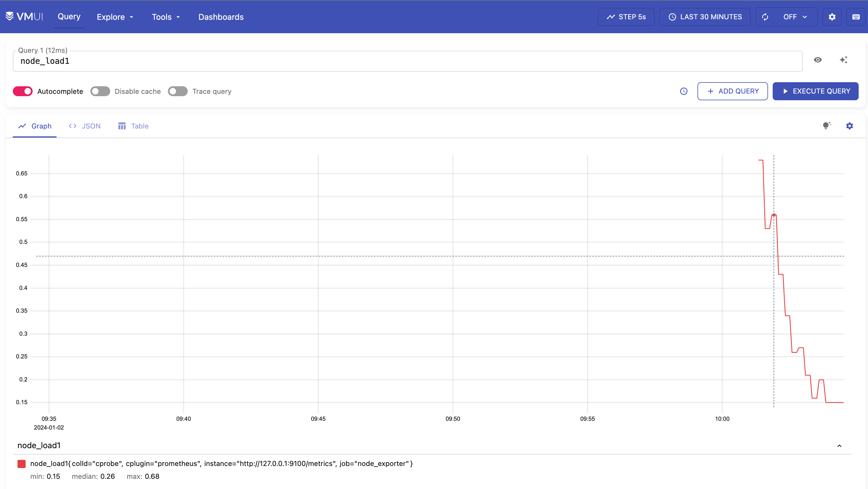Turn on Trace query switch

click(178, 91)
